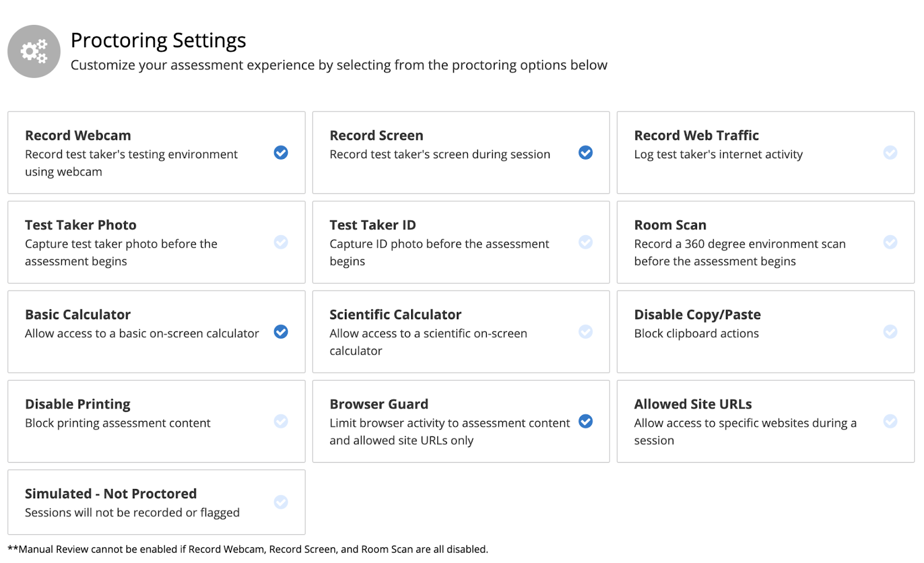Click the Manual Review footnote text
This screenshot has height=563, width=924.
[248, 549]
